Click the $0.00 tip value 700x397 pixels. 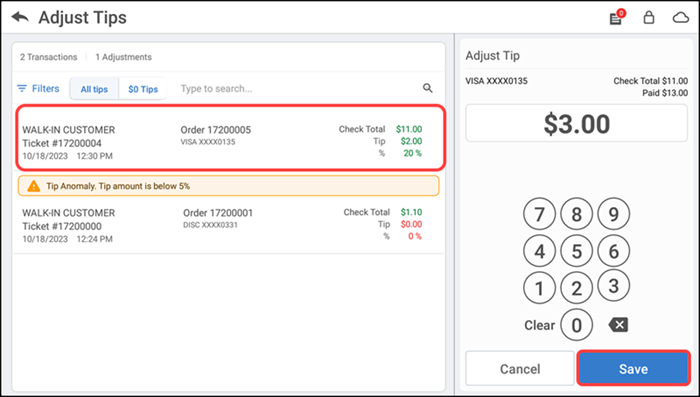coord(411,224)
